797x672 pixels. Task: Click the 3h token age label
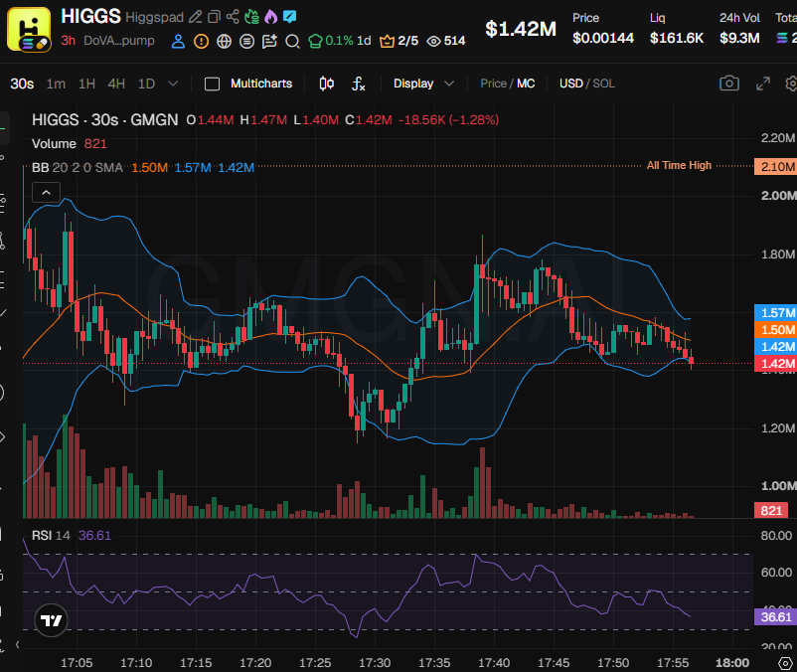click(x=69, y=40)
